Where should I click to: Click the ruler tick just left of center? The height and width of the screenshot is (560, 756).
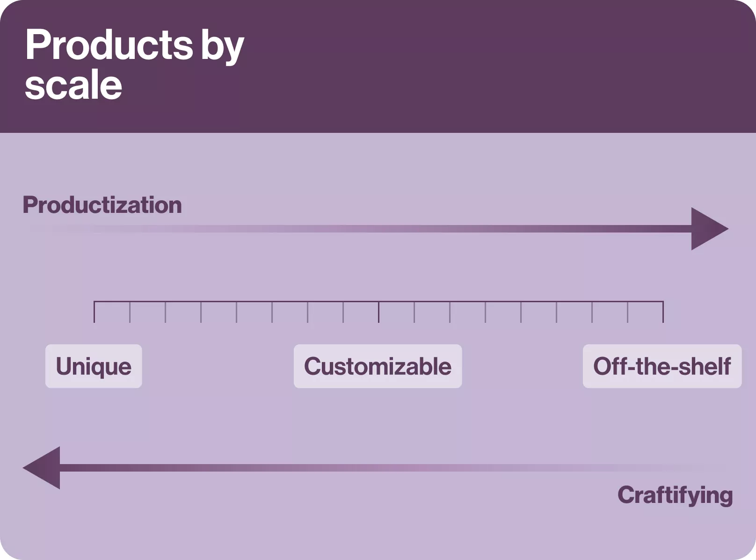[343, 312]
